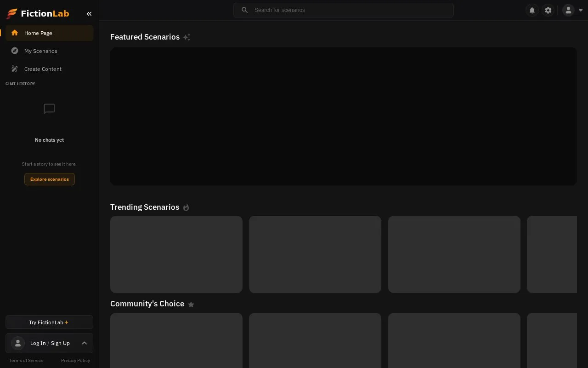588x368 pixels.
Task: Click the sidebar user avatar icon
Action: pyautogui.click(x=18, y=343)
